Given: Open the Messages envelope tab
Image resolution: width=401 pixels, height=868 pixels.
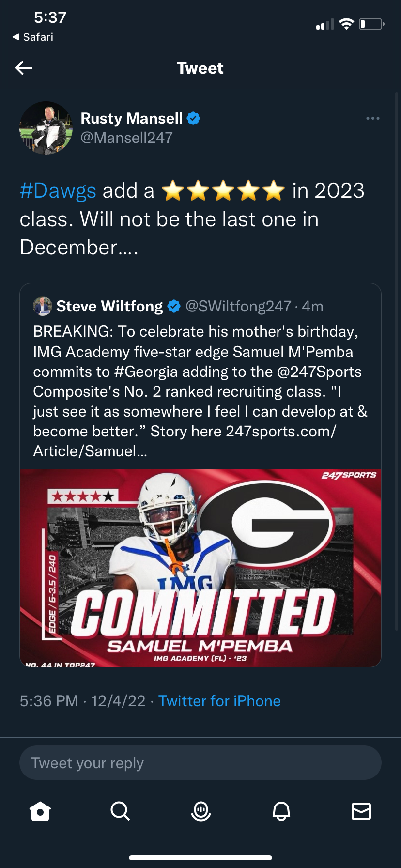Looking at the screenshot, I should click(x=361, y=811).
